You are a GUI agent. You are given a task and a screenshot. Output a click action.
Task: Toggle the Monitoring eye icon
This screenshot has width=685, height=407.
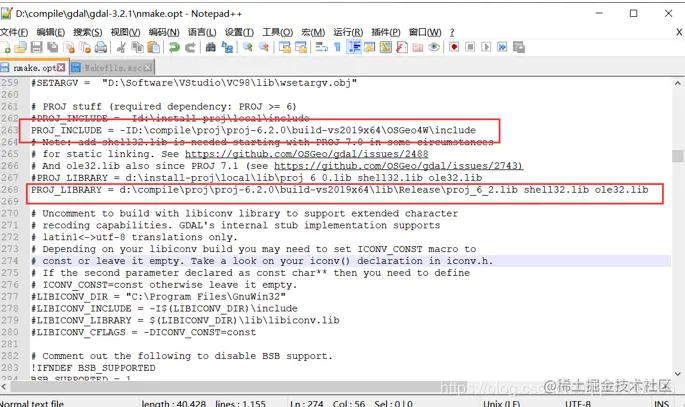[x=434, y=47]
